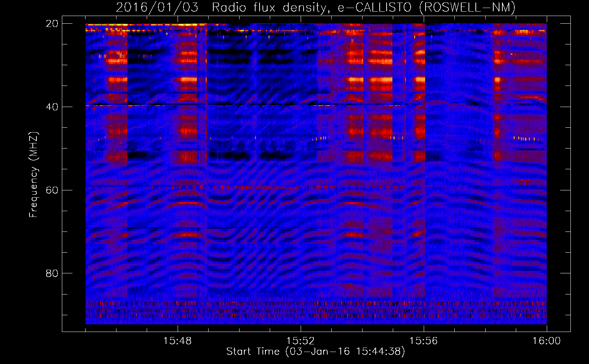Click the 15:52 time tick label
This screenshot has width=589, height=364.
[300, 341]
